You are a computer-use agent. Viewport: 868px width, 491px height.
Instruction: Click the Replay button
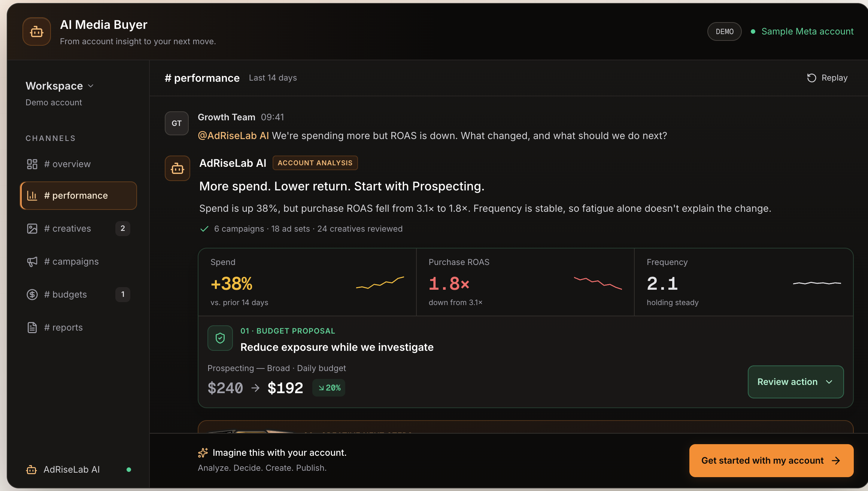(x=827, y=78)
